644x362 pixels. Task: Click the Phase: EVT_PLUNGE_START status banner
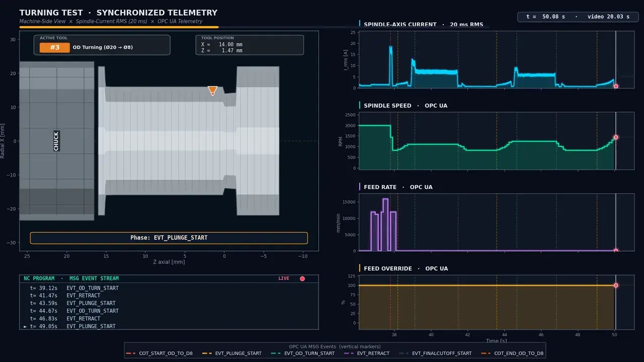(169, 238)
